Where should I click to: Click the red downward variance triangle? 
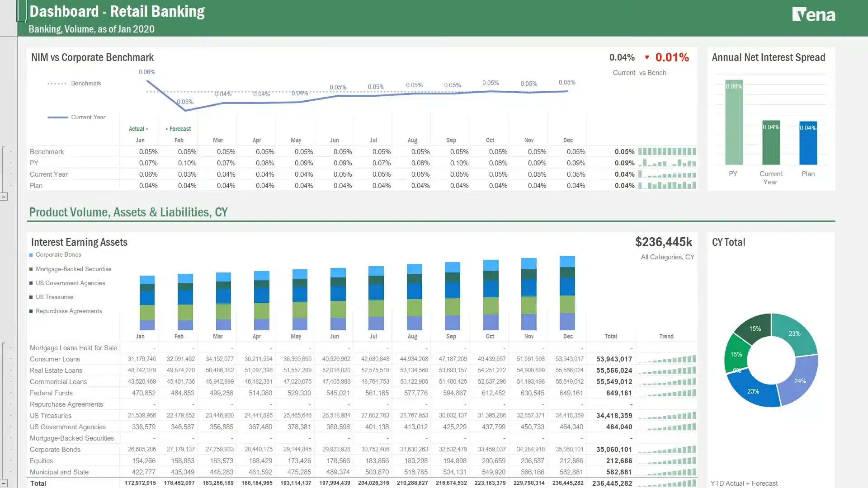(x=647, y=57)
